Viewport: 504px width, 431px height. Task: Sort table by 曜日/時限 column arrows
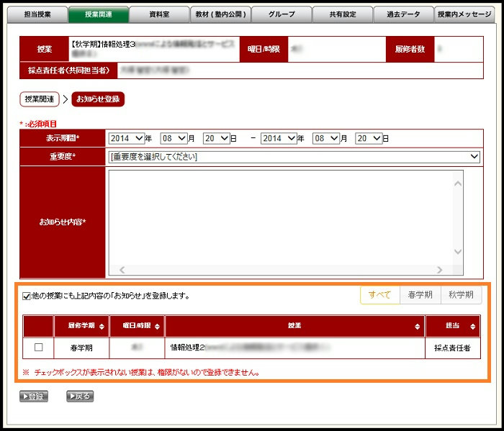pyautogui.click(x=157, y=327)
